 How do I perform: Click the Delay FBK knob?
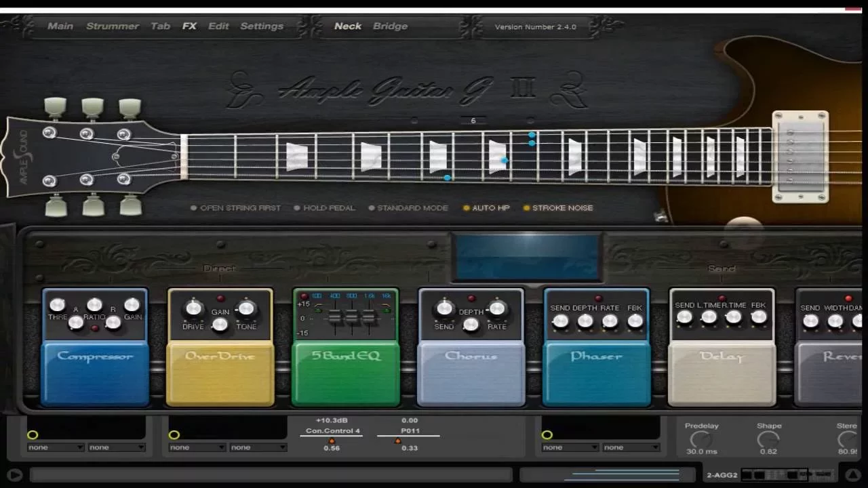point(759,317)
